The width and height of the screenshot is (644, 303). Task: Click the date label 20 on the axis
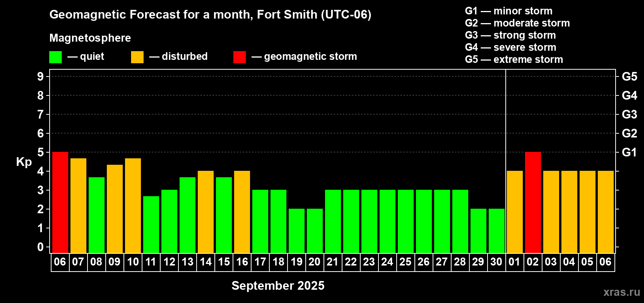point(315,262)
